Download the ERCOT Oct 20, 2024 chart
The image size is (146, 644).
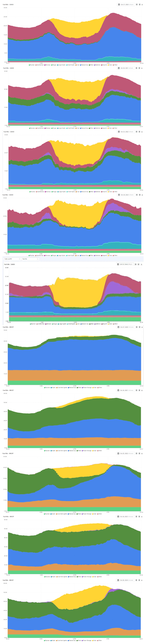142,580
